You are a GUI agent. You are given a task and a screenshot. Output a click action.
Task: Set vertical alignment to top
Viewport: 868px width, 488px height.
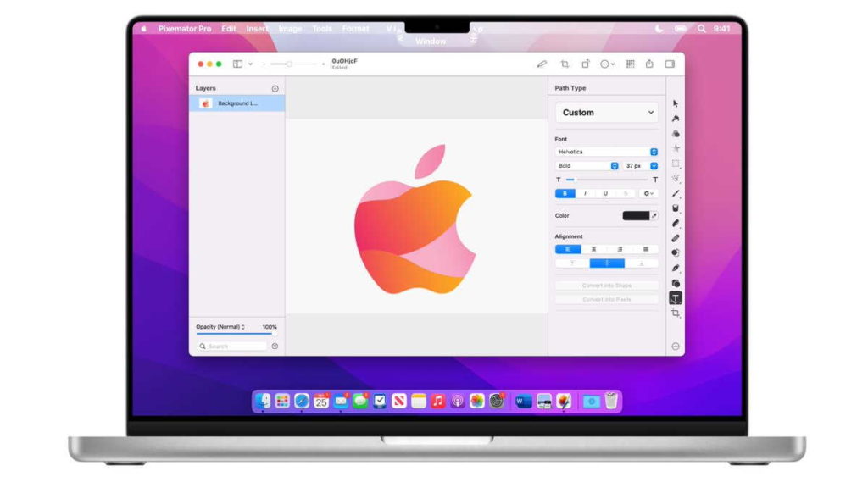tap(572, 263)
